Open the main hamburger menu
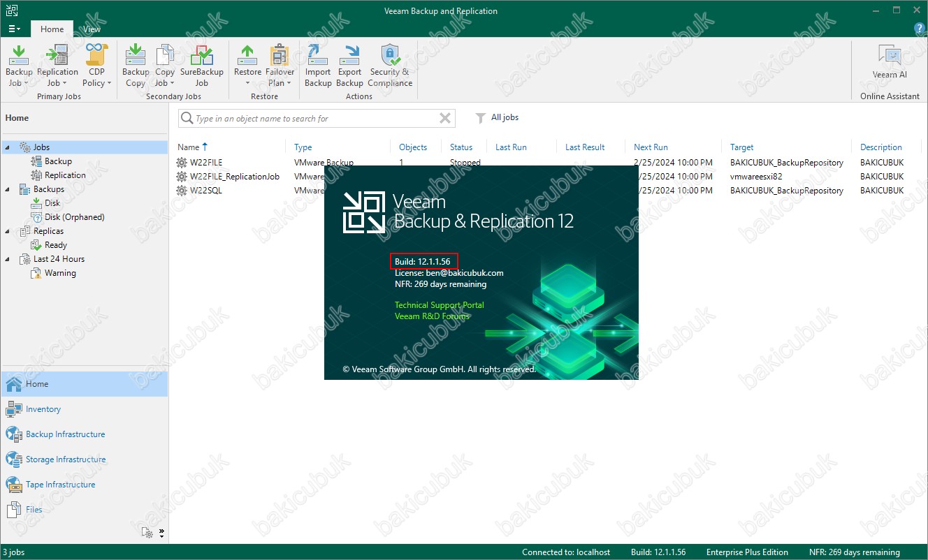This screenshot has width=928, height=560. tap(14, 29)
